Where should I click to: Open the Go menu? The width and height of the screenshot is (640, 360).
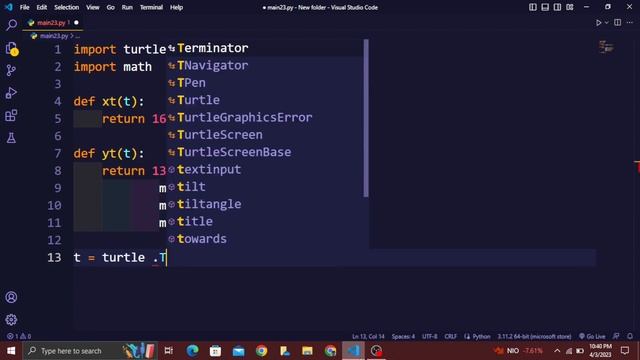pos(111,7)
